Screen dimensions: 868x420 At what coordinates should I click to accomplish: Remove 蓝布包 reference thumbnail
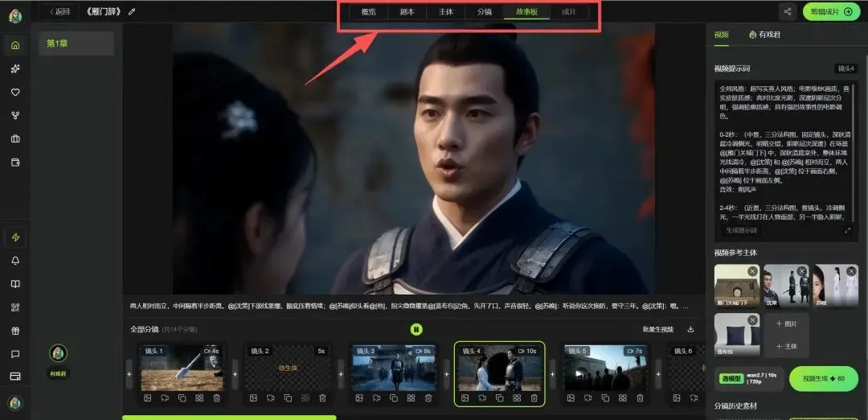point(752,321)
